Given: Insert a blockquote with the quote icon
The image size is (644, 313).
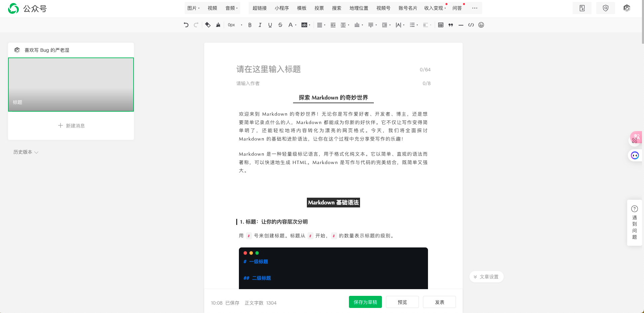Looking at the screenshot, I should [451, 25].
